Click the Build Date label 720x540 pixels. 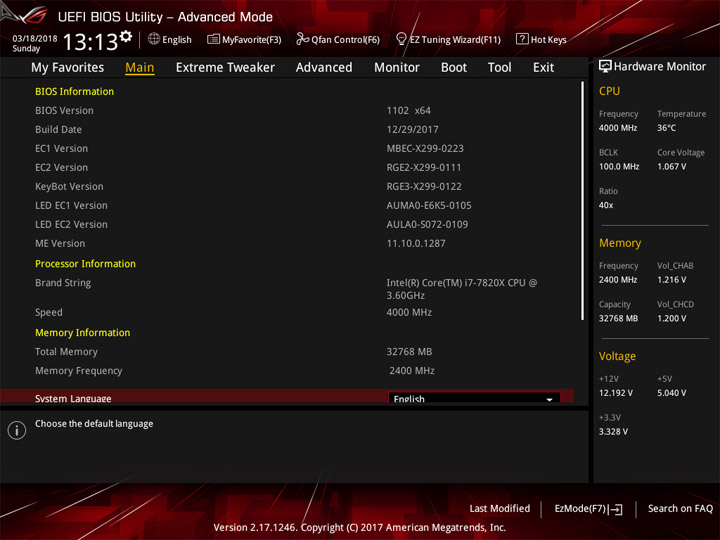coord(58,129)
